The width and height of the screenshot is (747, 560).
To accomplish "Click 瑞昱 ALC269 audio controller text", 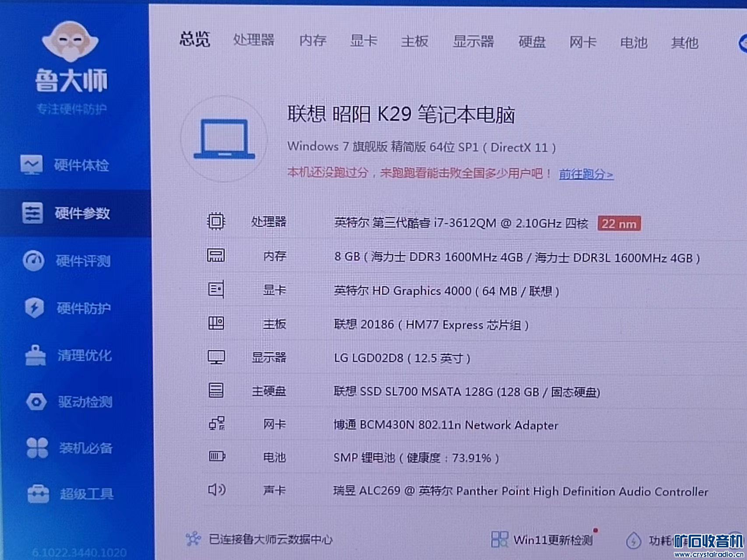I will (x=521, y=491).
